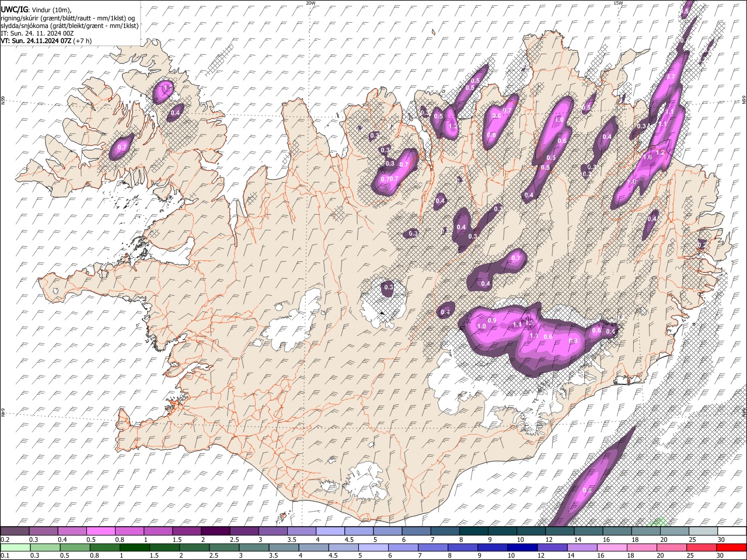Pick the lower legend dark green swatch starting at 1
This screenshot has width=747, height=560.
(x=134, y=547)
